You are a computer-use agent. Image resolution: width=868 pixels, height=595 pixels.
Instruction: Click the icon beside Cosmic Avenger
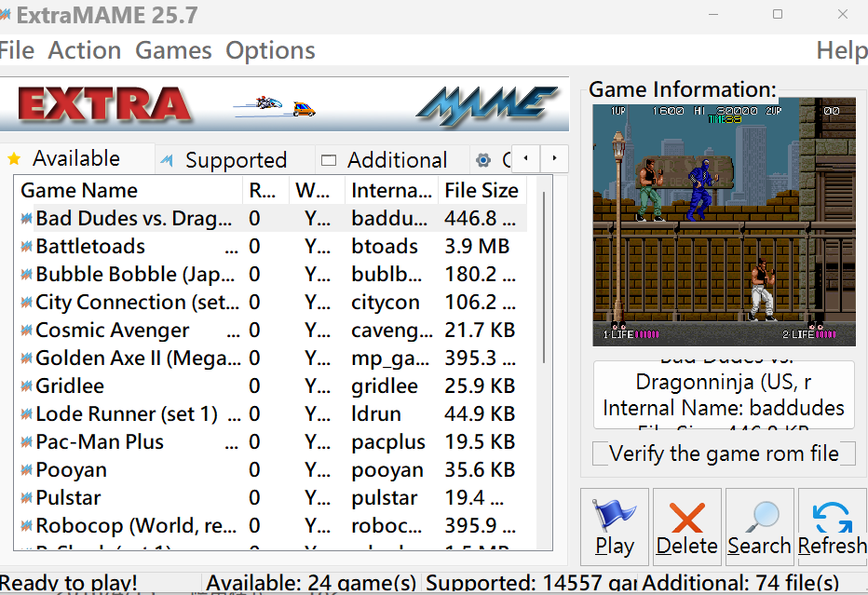coord(26,331)
